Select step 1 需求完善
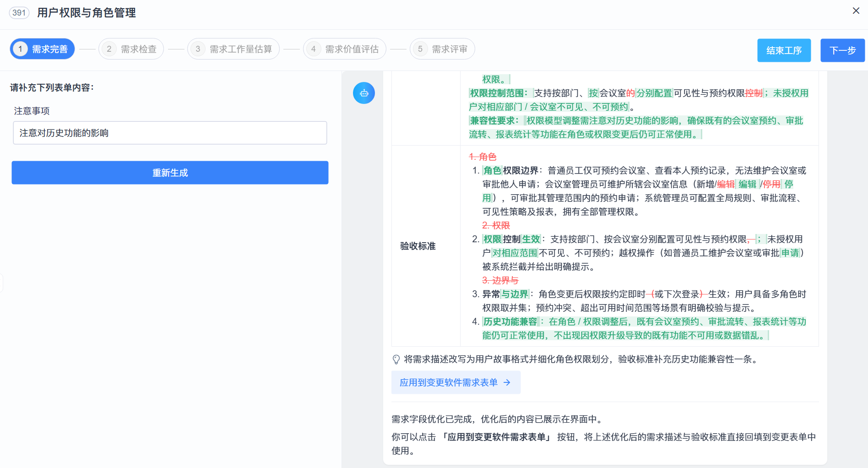The image size is (868, 468). tap(42, 49)
